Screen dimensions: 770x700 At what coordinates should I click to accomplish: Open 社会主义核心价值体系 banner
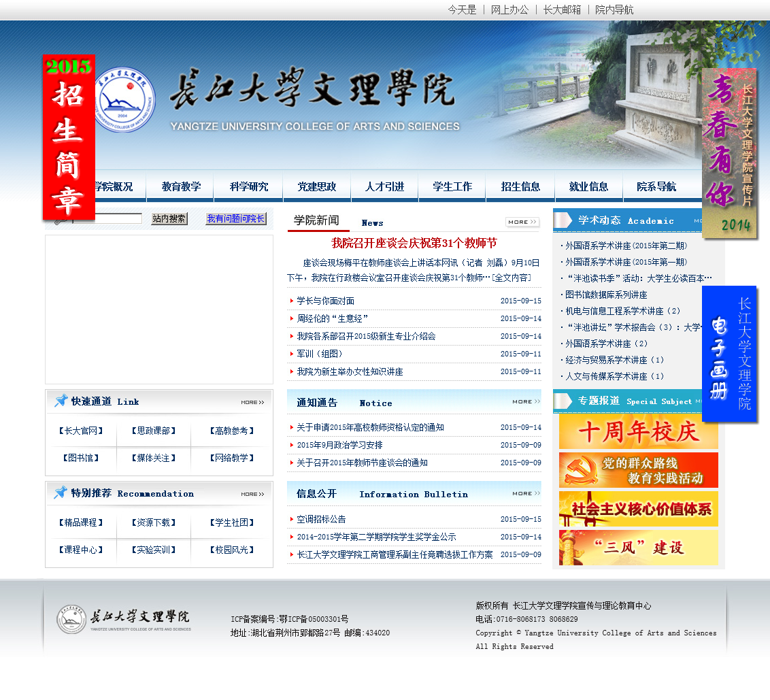click(x=639, y=509)
